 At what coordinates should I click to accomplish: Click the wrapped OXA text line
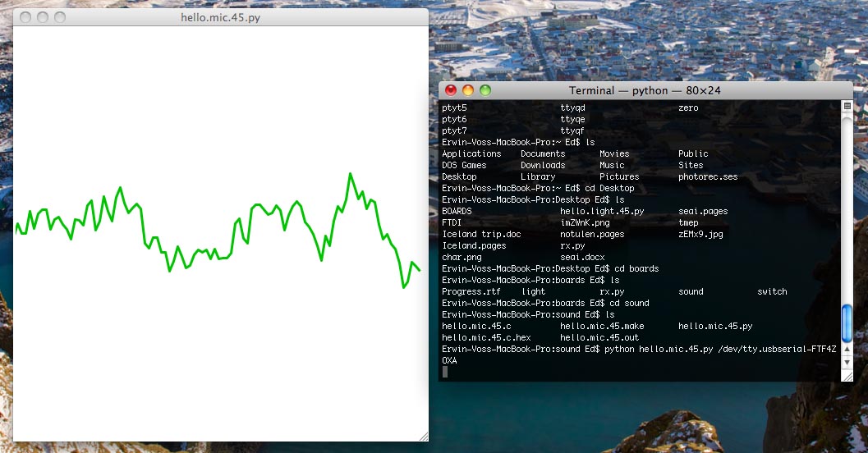[449, 360]
